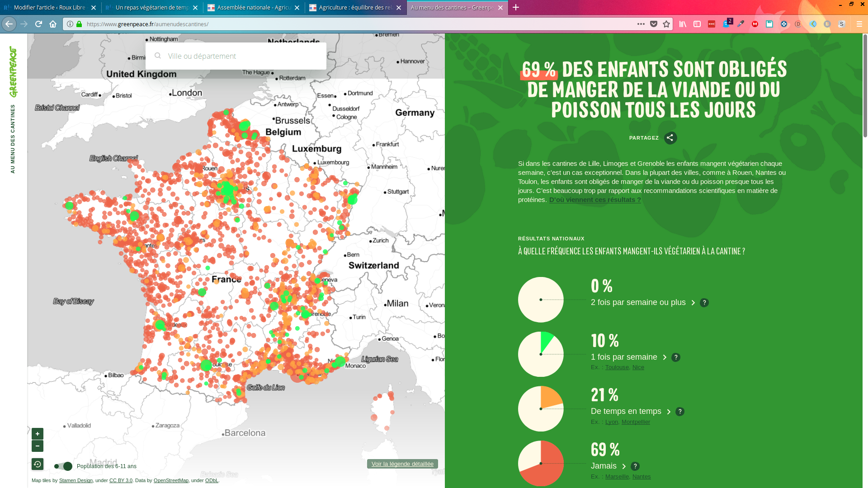Image resolution: width=868 pixels, height=488 pixels.
Task: Switch to 'Un repas végétarien' tab
Action: 152,7
